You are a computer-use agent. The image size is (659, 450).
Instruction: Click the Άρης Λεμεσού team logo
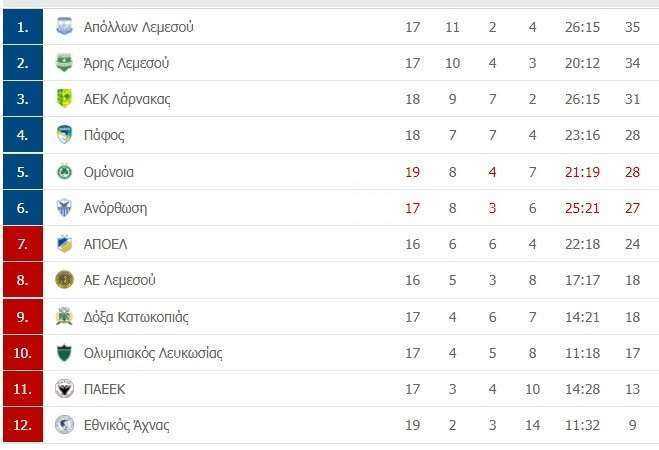[64, 63]
